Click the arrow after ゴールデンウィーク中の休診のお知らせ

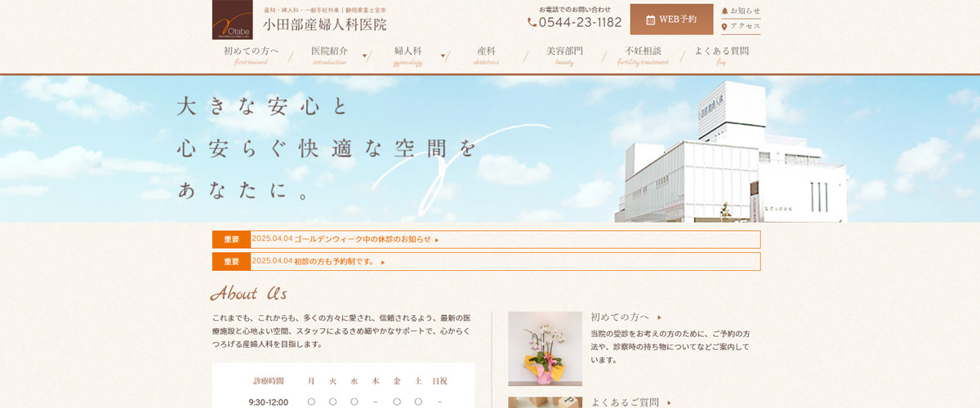(437, 240)
